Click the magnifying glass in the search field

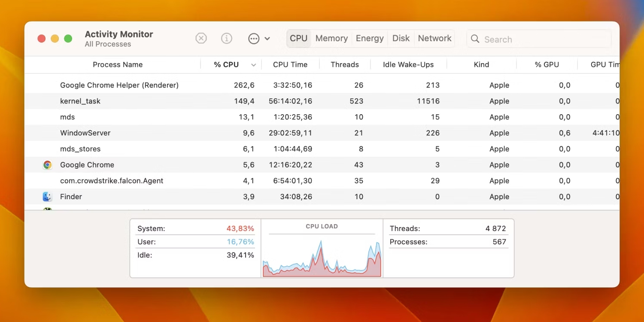click(x=475, y=39)
